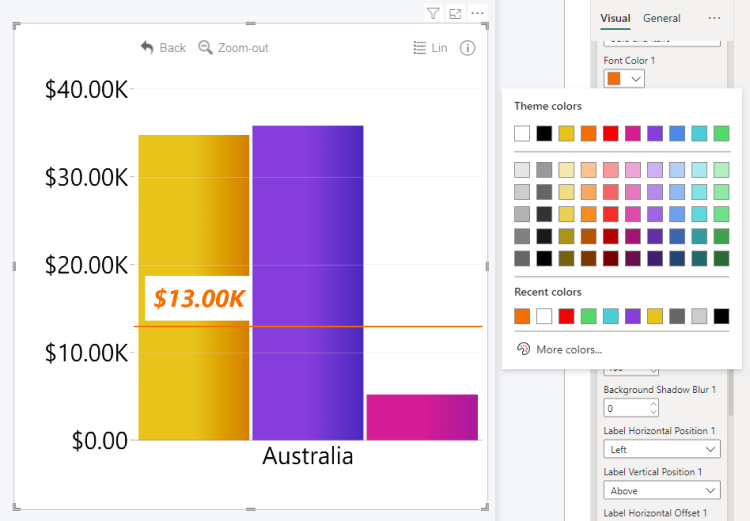Choose the red swatch in Recent colors
Viewport: 750px width, 521px height.
[566, 316]
